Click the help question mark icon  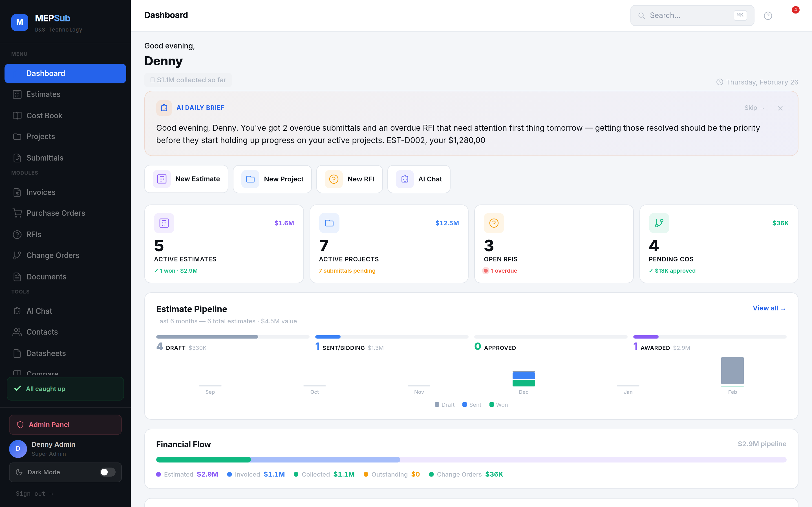(768, 15)
